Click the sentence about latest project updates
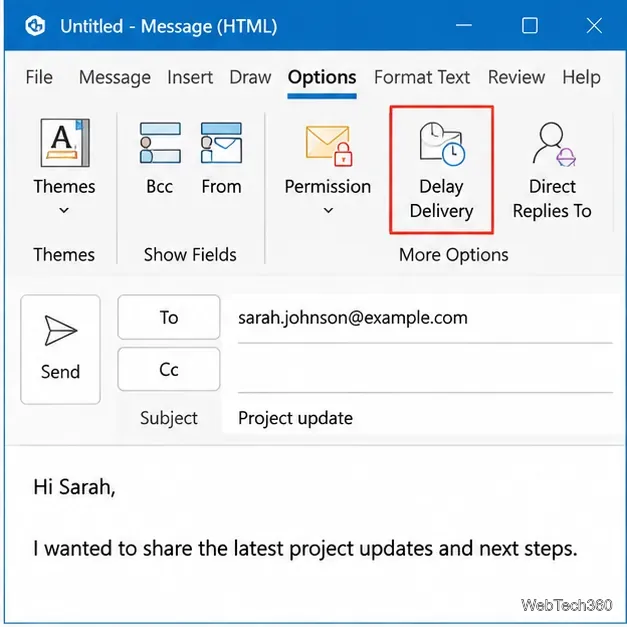Screen dimensions: 627x627 pos(305,549)
